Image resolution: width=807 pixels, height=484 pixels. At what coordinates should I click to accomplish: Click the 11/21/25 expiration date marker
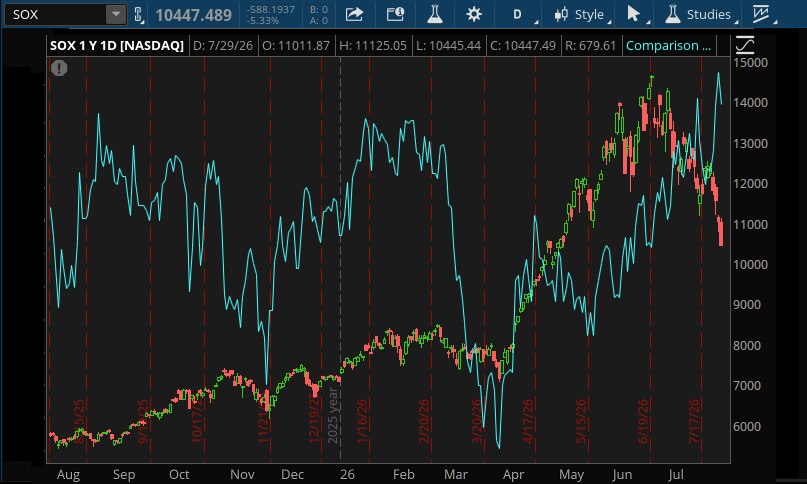[x=263, y=421]
